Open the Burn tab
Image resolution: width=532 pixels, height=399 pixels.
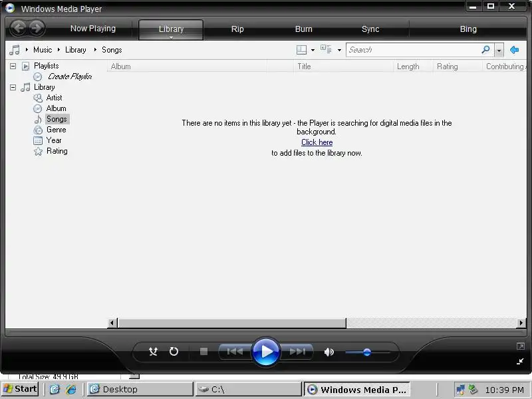[304, 29]
